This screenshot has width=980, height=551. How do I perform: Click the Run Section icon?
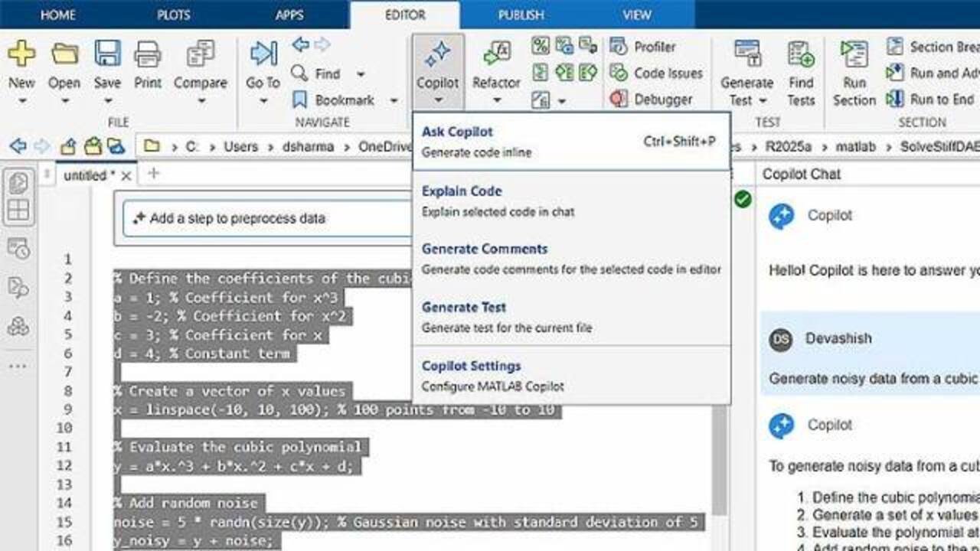[854, 55]
